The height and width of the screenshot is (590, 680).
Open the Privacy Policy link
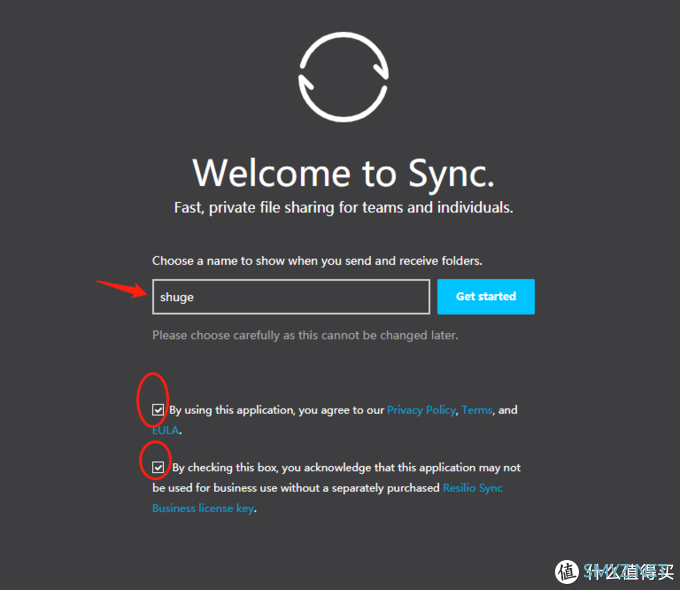421,410
